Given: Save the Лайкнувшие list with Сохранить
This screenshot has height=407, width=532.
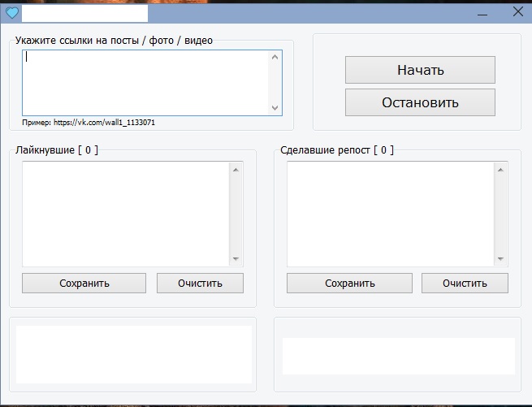Looking at the screenshot, I should [x=84, y=284].
